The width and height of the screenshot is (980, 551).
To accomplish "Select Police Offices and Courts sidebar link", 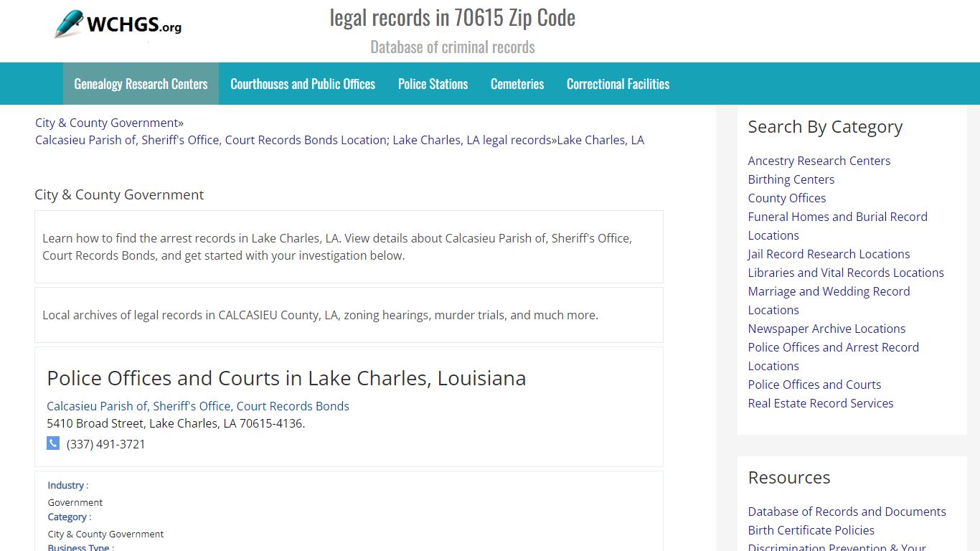I will coord(814,385).
